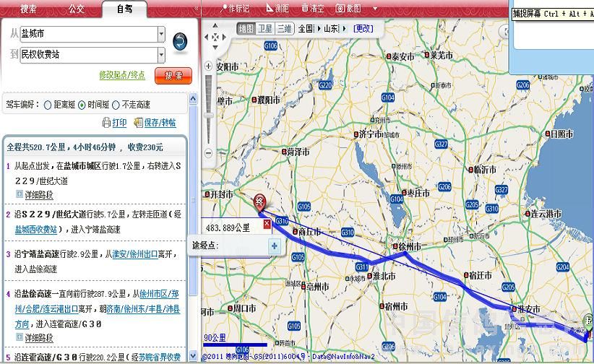Screen dimensions: 594x364
Task: Click the swap start and destination icon
Action: (x=179, y=42)
